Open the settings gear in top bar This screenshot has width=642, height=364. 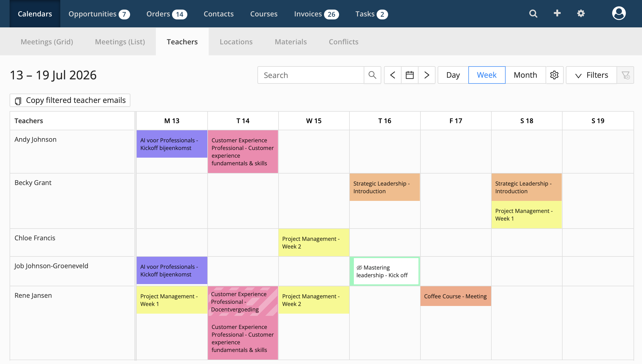(581, 14)
